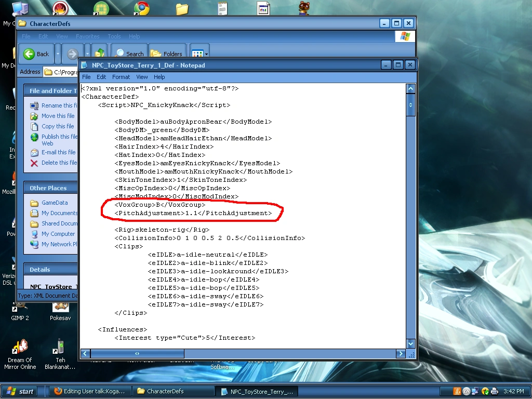This screenshot has width=532, height=399.
Task: Click NPC_ToyStore_Terry taskbar button
Action: 257,392
